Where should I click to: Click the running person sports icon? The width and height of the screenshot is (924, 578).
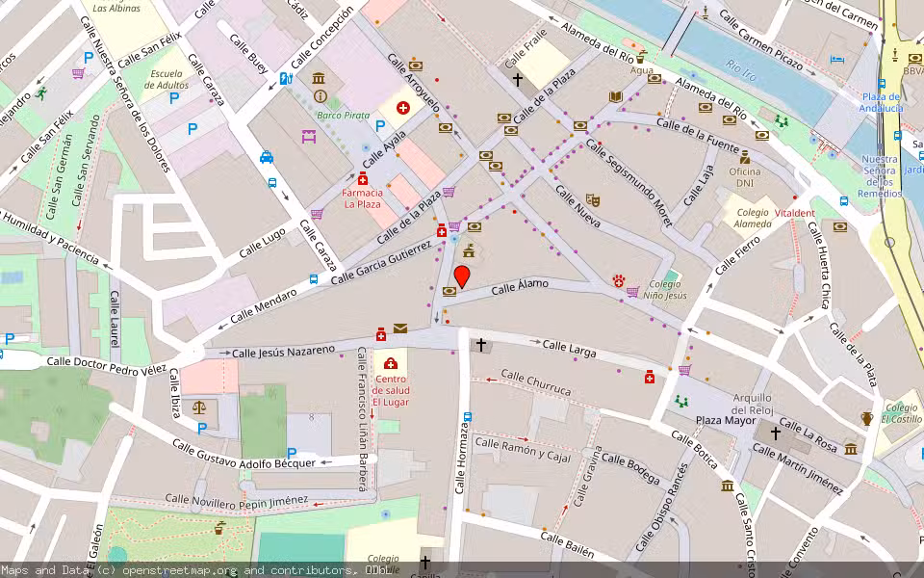point(40,92)
